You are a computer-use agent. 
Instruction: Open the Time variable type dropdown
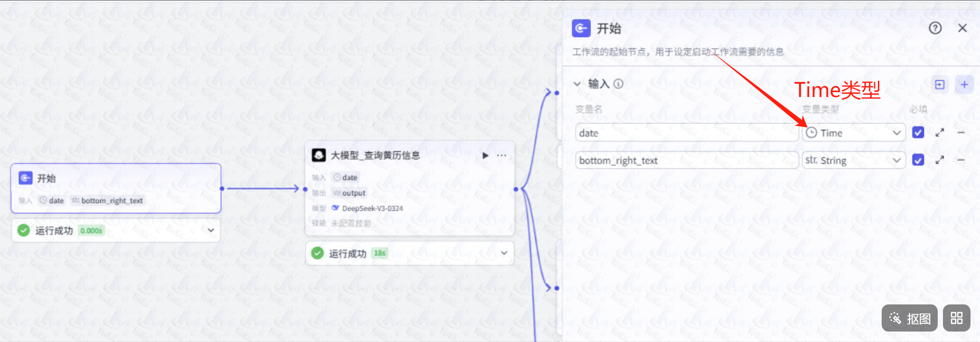pyautogui.click(x=853, y=133)
